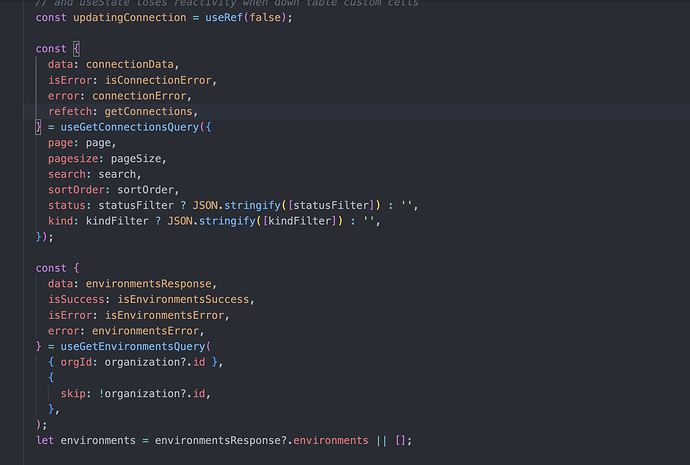
Task: Click the useGetConnectionsQuery hook name
Action: pos(129,127)
